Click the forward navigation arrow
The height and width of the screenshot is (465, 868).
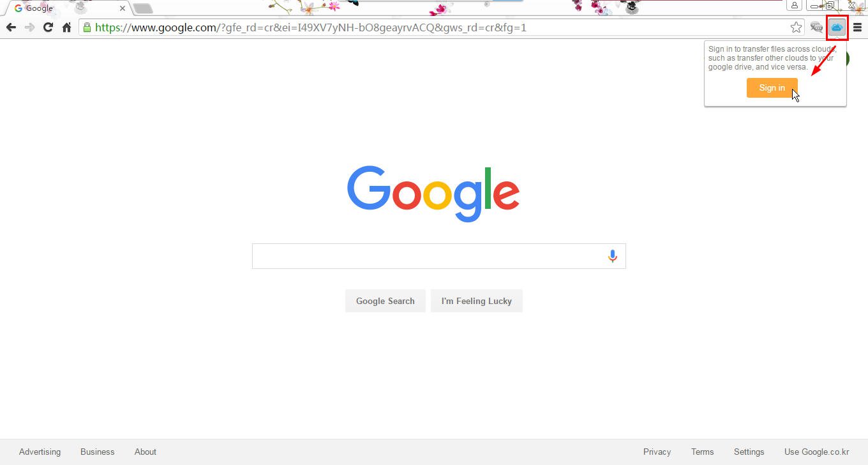[29, 27]
